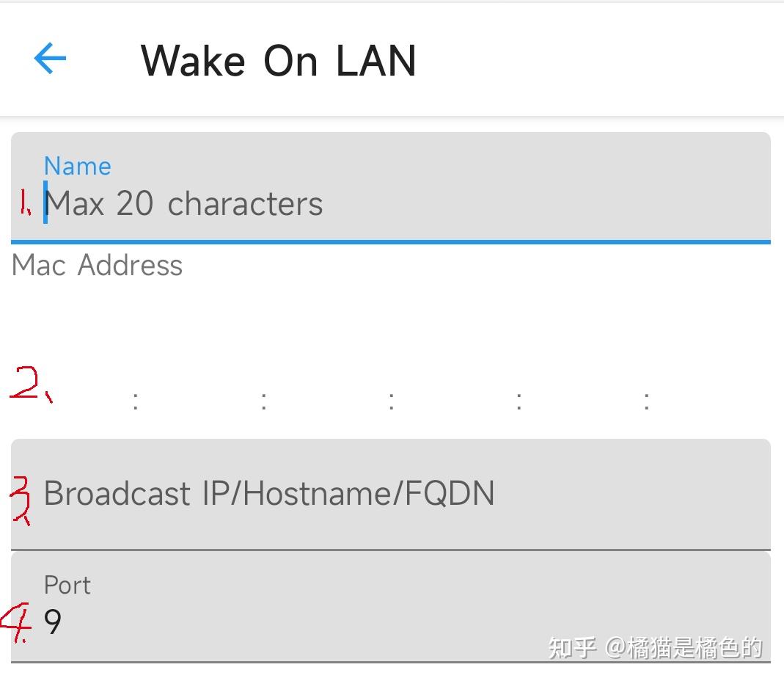
Task: Select the Broadcast IP/Hostname/FQDN field
Action: click(269, 492)
